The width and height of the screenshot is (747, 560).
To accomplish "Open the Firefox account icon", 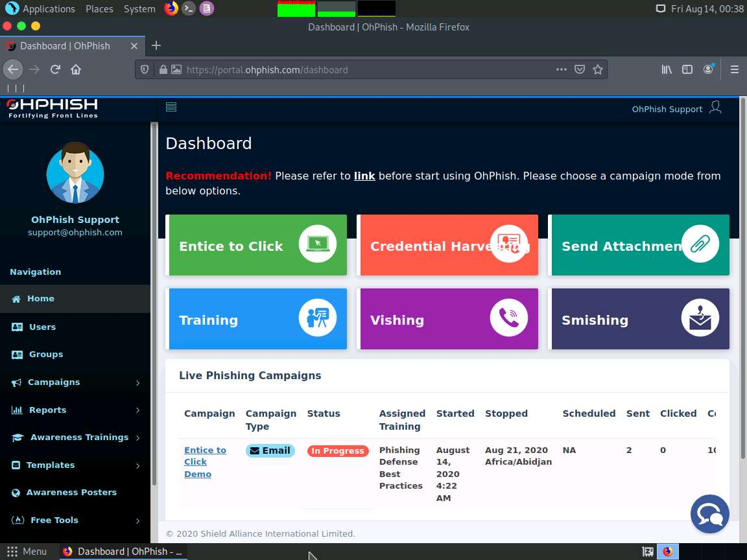I will click(708, 69).
